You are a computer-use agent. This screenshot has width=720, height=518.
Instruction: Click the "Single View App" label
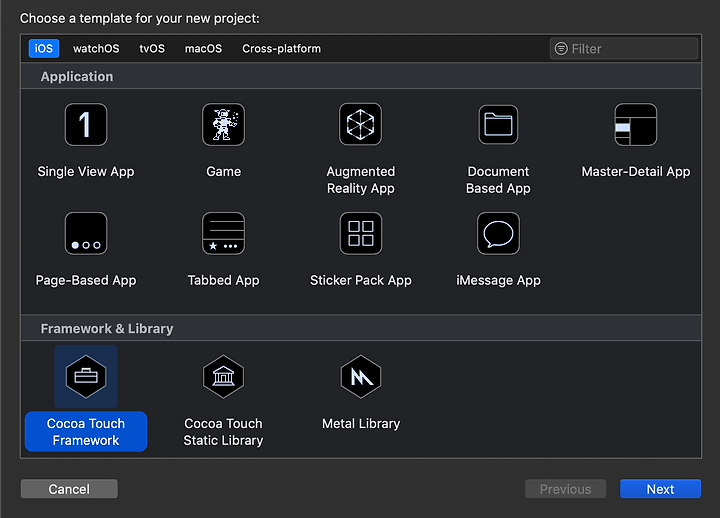point(86,172)
